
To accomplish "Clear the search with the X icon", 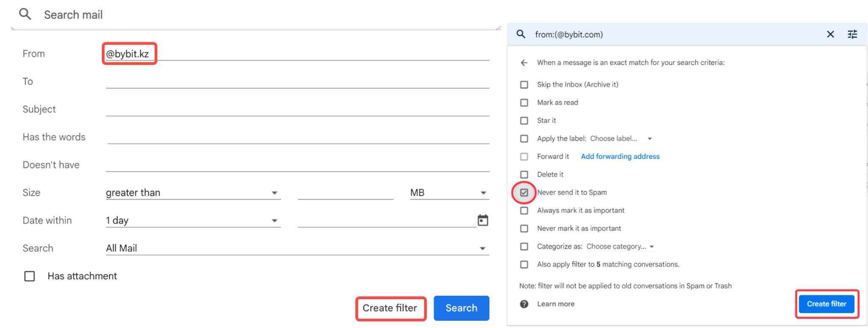I will pyautogui.click(x=830, y=34).
